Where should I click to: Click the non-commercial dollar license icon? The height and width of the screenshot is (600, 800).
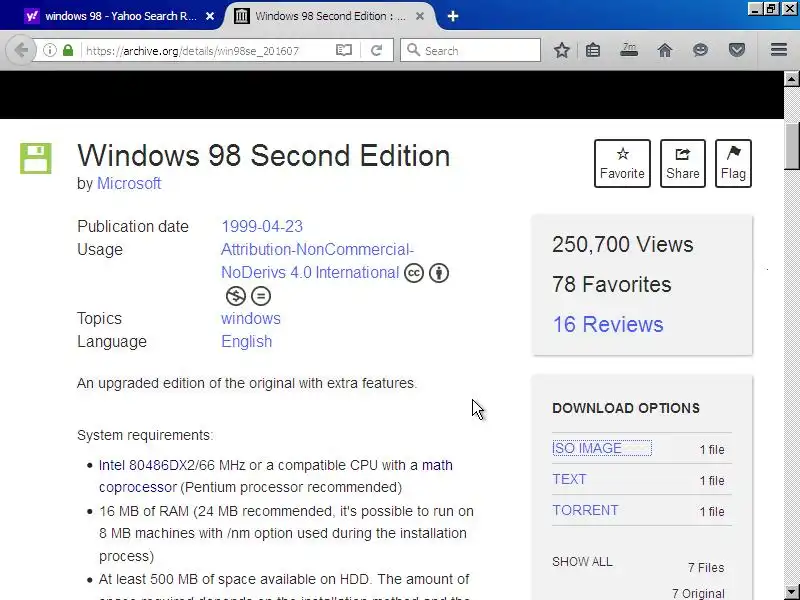tap(236, 296)
